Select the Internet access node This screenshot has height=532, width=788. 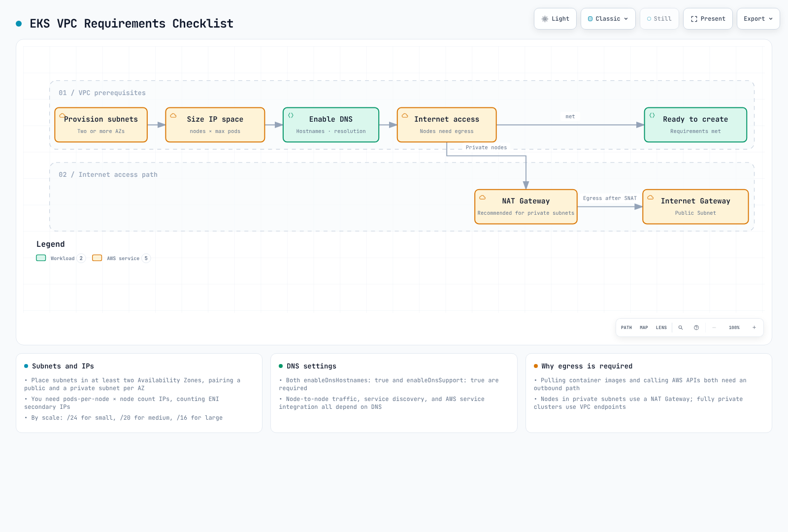click(x=447, y=125)
